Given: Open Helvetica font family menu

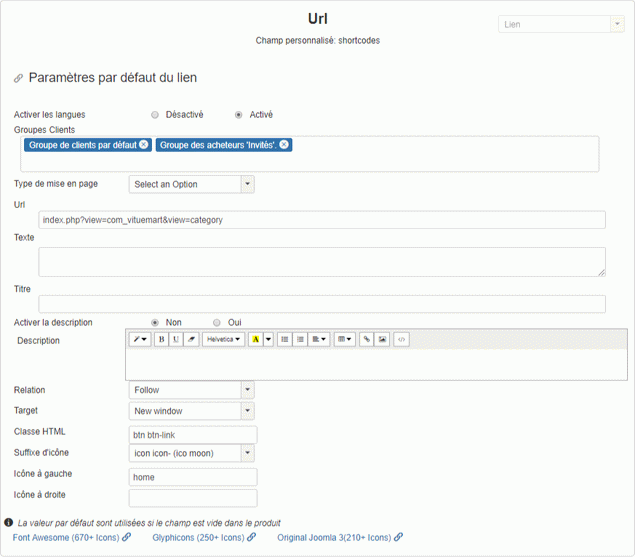Looking at the screenshot, I should [224, 340].
